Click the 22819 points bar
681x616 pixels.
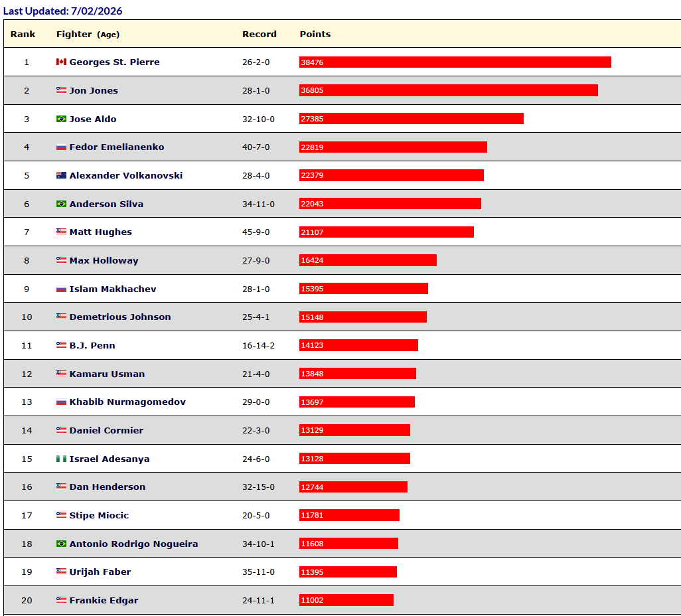[393, 147]
